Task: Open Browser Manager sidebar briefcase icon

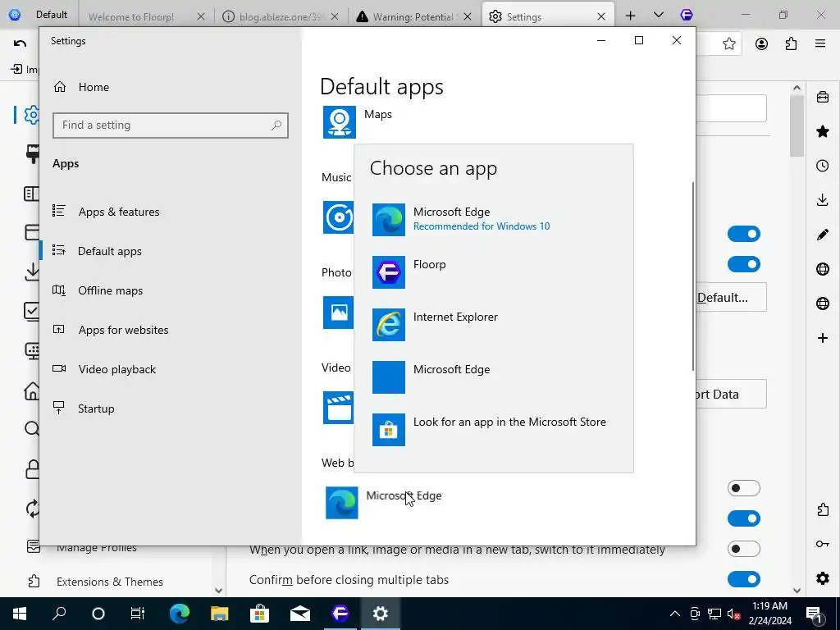Action: [823, 97]
